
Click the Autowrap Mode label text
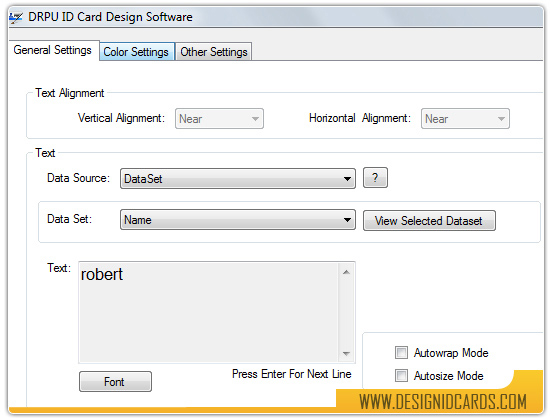[x=451, y=353]
